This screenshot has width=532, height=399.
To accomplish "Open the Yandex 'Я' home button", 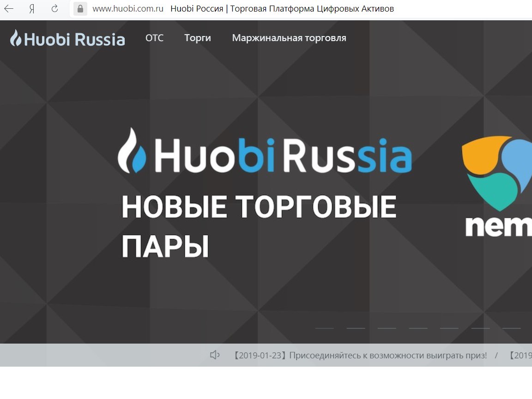I will 32,8.
